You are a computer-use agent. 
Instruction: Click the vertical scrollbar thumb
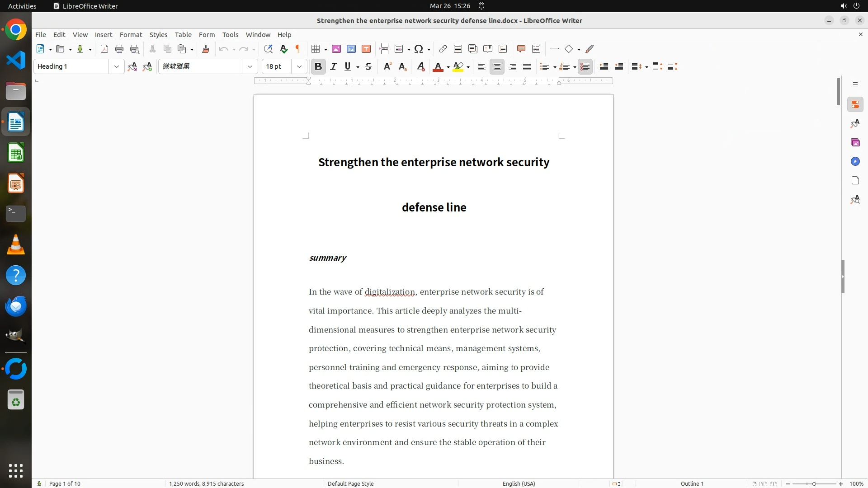point(838,92)
